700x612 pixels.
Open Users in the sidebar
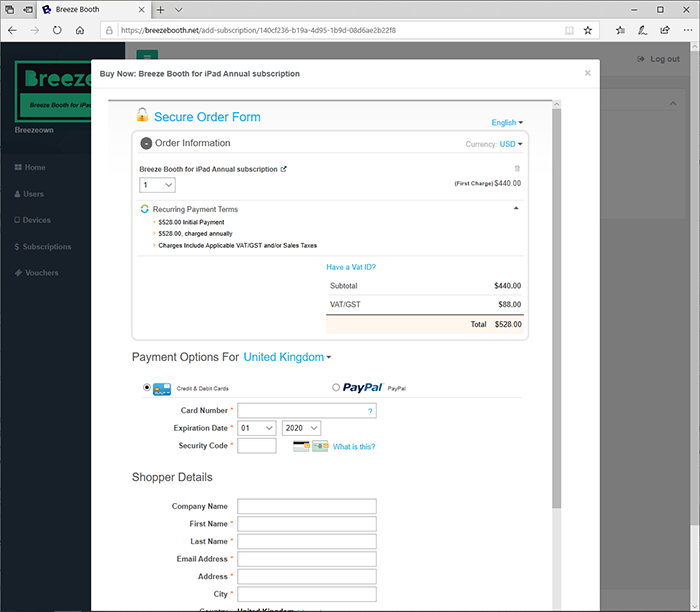point(29,194)
